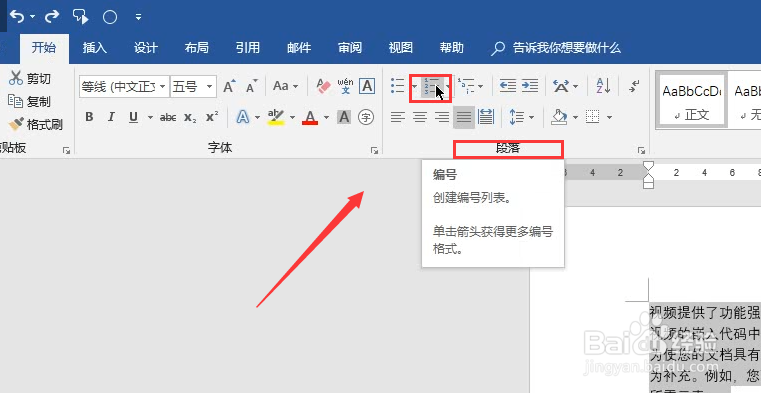Click the decrease indent icon

pos(507,86)
